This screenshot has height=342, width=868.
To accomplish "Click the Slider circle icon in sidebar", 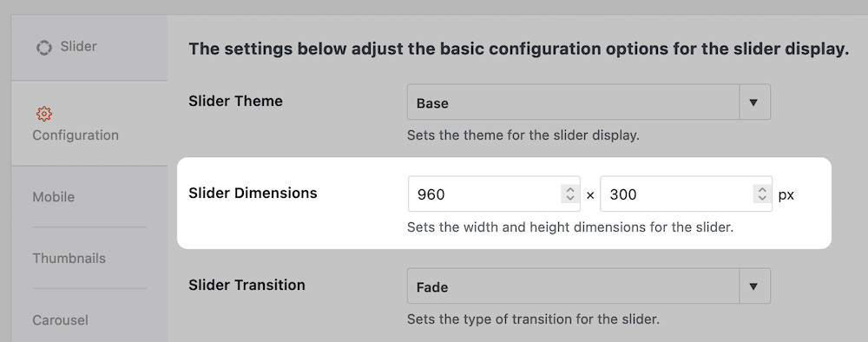I will coord(44,48).
